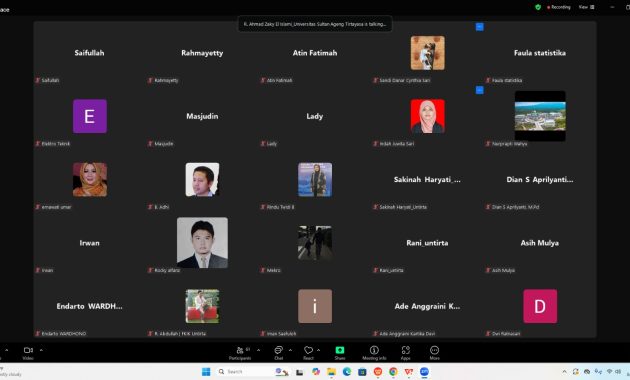
Task: Click the purple E avatar of Elektro Teknik
Action: coord(90,116)
